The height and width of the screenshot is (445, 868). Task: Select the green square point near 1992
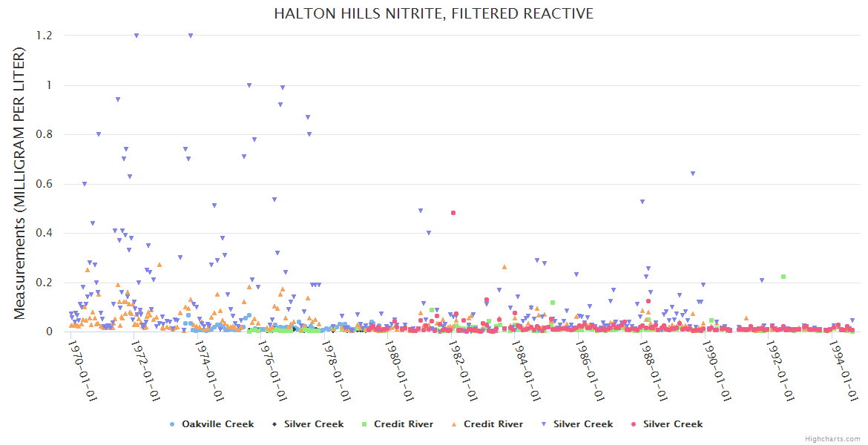click(783, 277)
